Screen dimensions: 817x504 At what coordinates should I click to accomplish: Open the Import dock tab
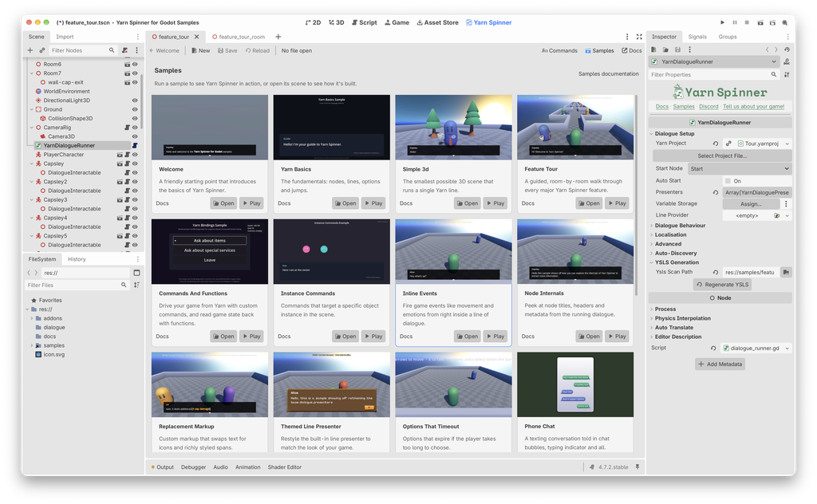tap(65, 37)
